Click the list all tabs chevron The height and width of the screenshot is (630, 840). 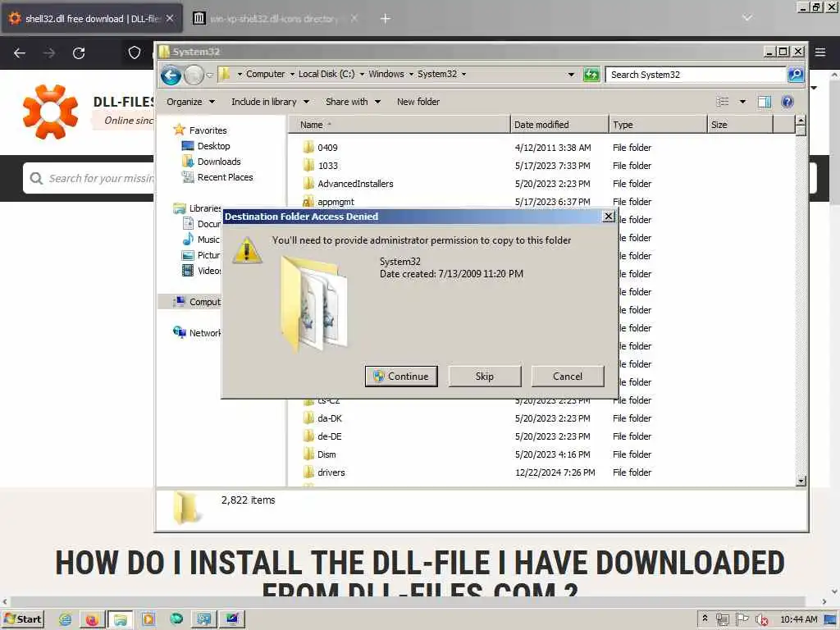tap(747, 18)
